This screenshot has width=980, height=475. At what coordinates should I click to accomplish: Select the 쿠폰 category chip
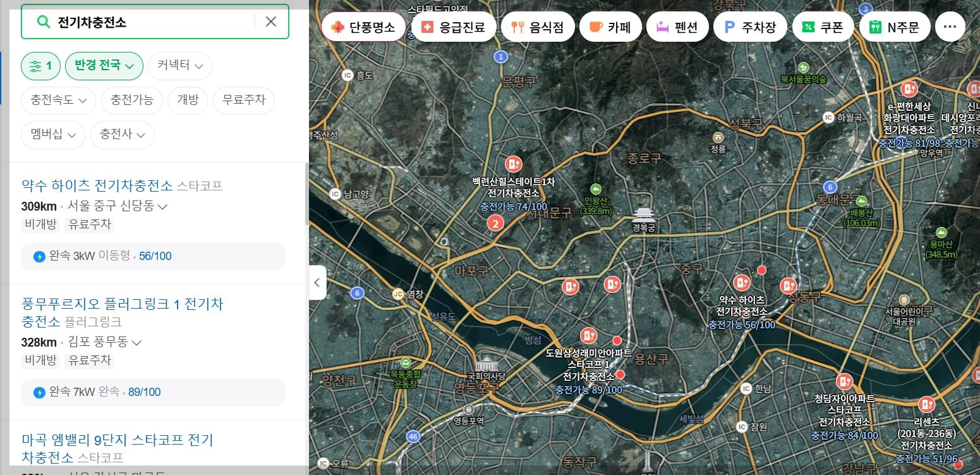point(823,27)
